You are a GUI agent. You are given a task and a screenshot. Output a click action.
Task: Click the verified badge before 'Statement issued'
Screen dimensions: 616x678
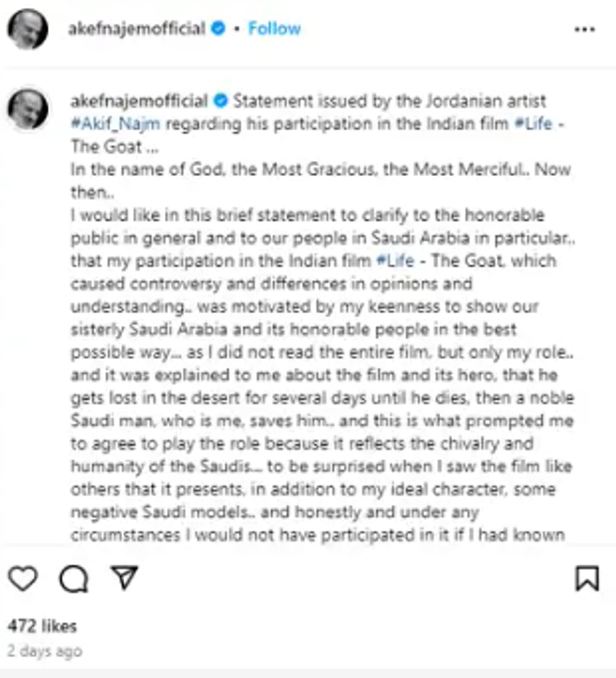pos(220,101)
